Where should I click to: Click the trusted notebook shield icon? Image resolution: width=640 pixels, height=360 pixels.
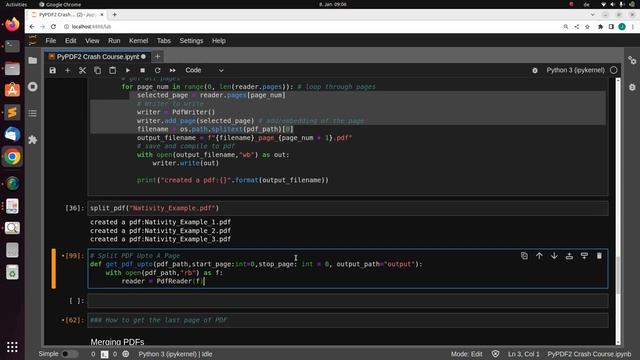click(495, 354)
